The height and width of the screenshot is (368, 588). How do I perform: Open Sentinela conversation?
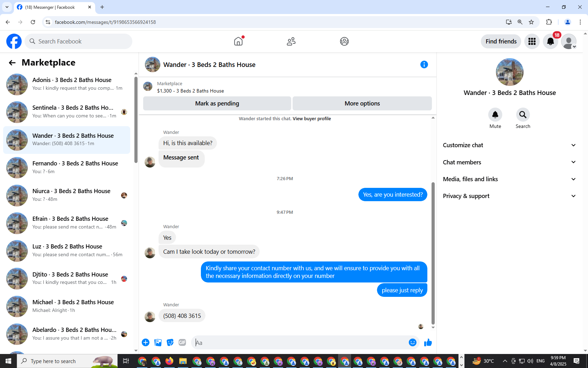[66, 112]
